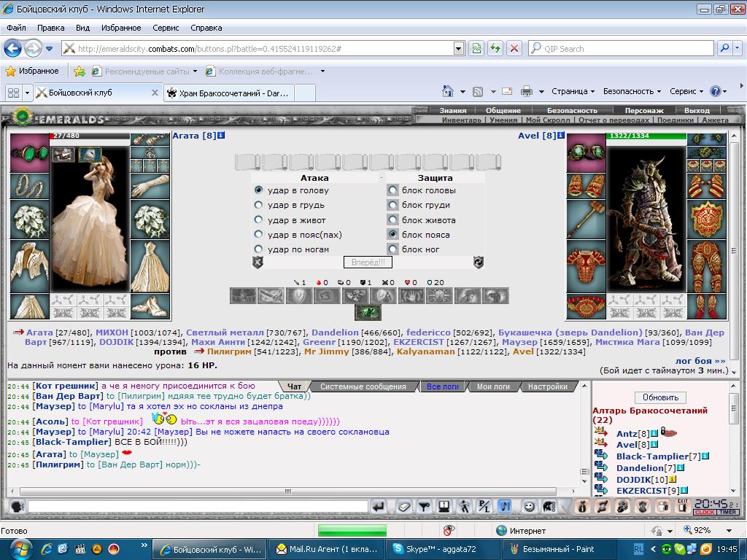Activate the green glowing combat technique icon

368,313
